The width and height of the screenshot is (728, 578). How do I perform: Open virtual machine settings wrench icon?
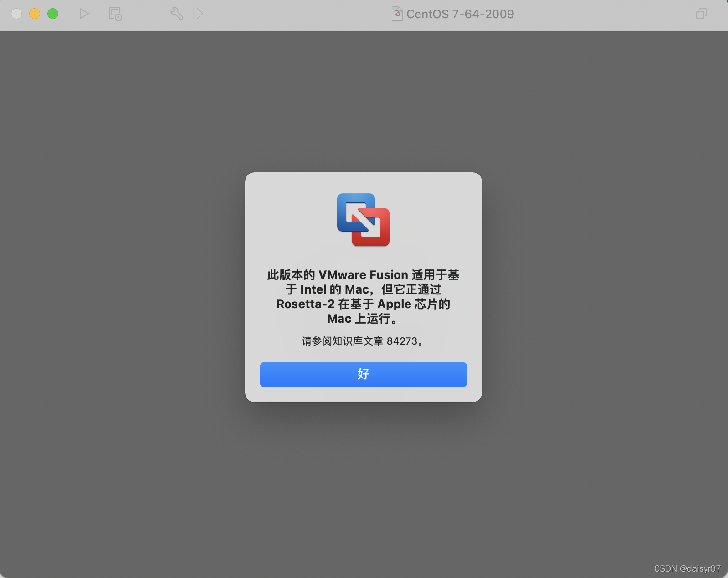tap(177, 14)
